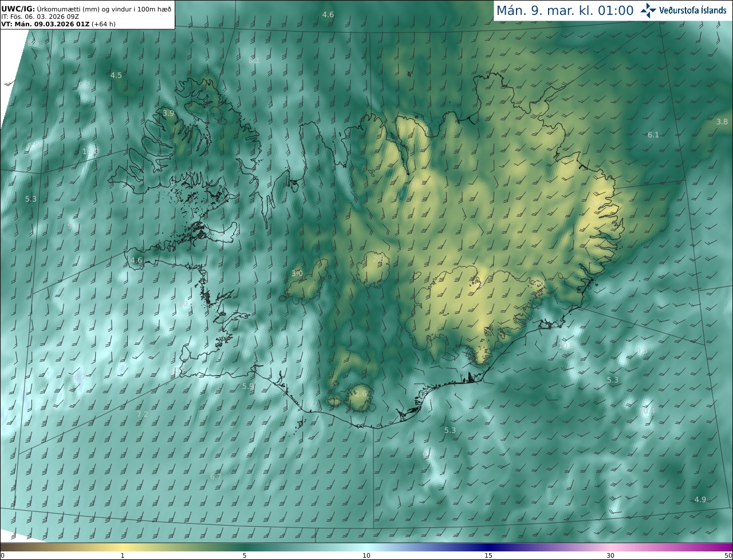Pick the pink colorbar segment near 30
This screenshot has width=733, height=560.
coord(610,547)
